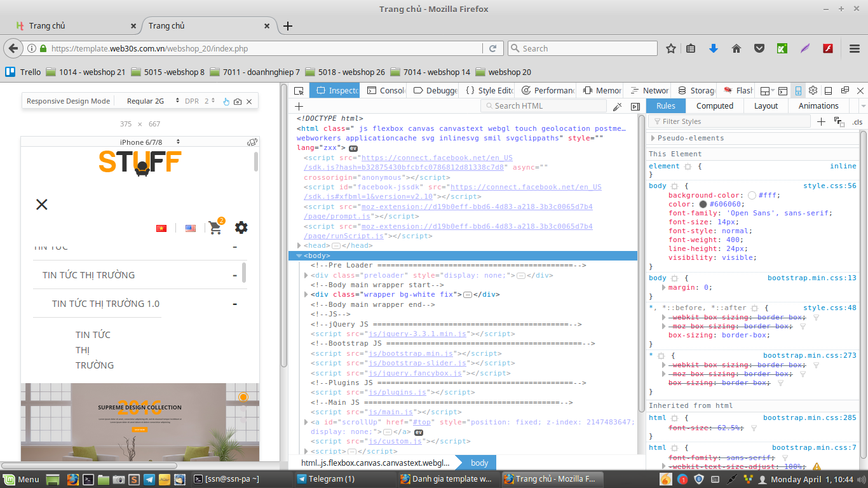Click inside the Search HTML field

click(x=543, y=106)
